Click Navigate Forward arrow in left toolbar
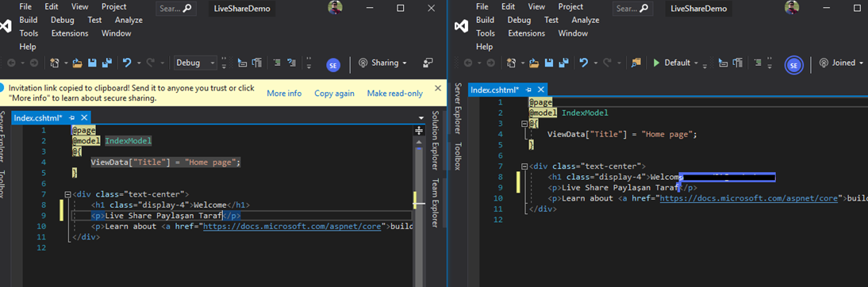868x287 pixels. pos(33,63)
